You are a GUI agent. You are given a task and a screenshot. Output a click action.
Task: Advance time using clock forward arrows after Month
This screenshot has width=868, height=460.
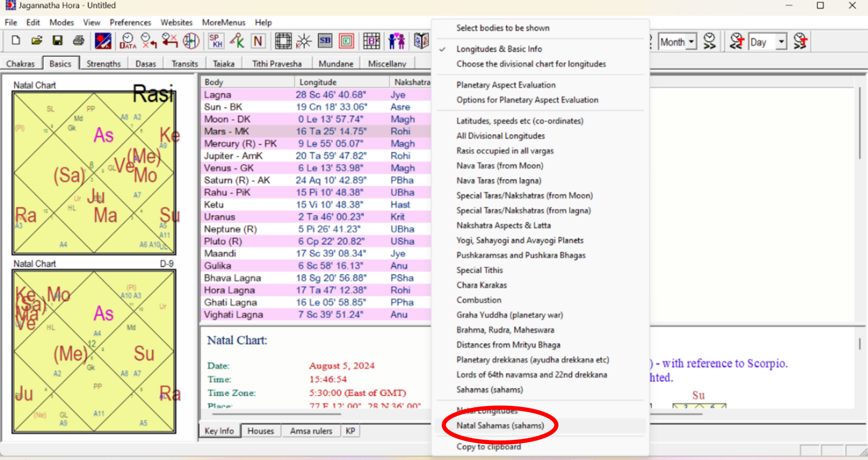[709, 41]
